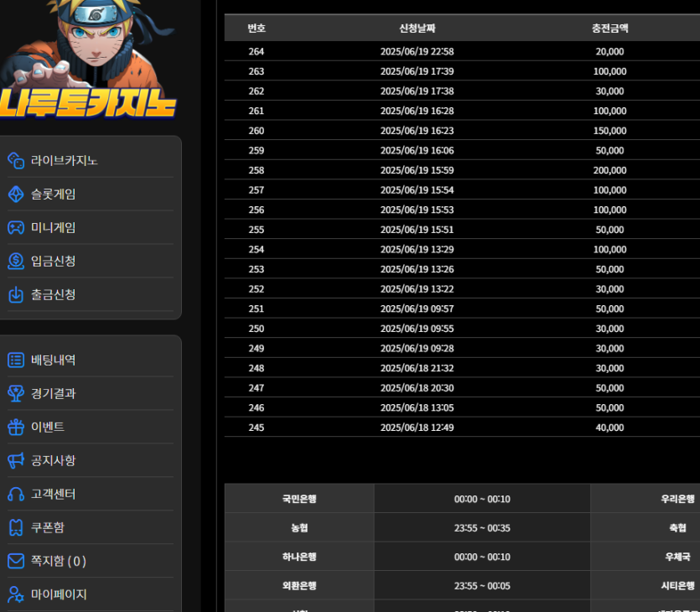This screenshot has height=612, width=700.
Task: Click the notice megaphone icon
Action: [16, 460]
